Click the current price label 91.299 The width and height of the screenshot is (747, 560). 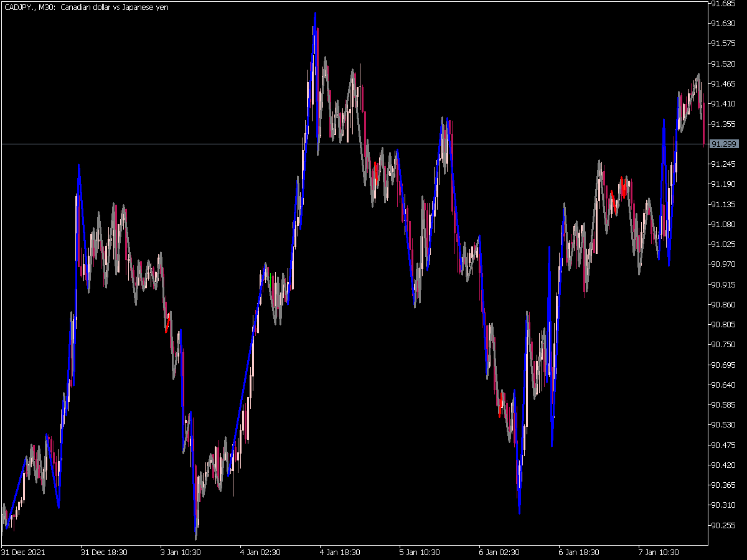[x=724, y=144]
